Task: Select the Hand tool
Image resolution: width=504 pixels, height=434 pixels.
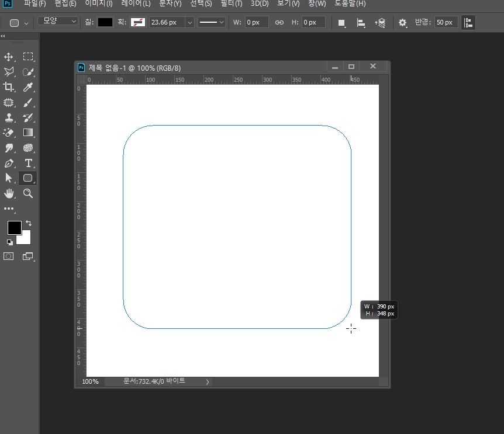Action: [9, 193]
